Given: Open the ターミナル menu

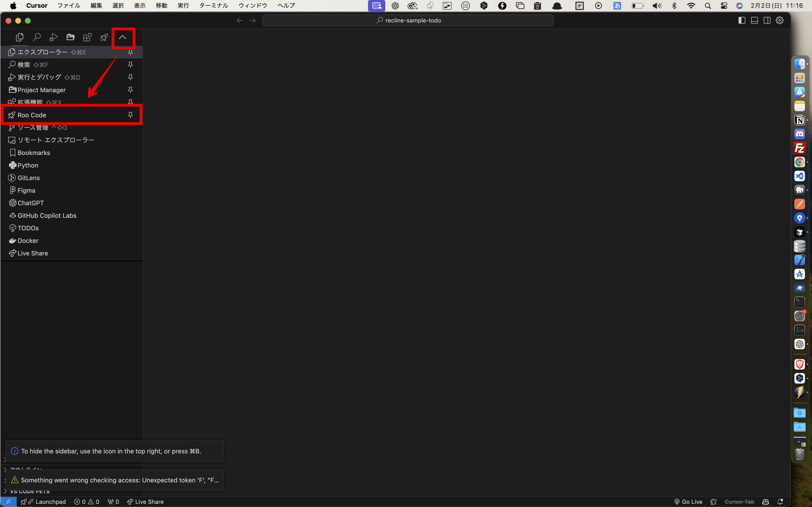Looking at the screenshot, I should pos(214,5).
